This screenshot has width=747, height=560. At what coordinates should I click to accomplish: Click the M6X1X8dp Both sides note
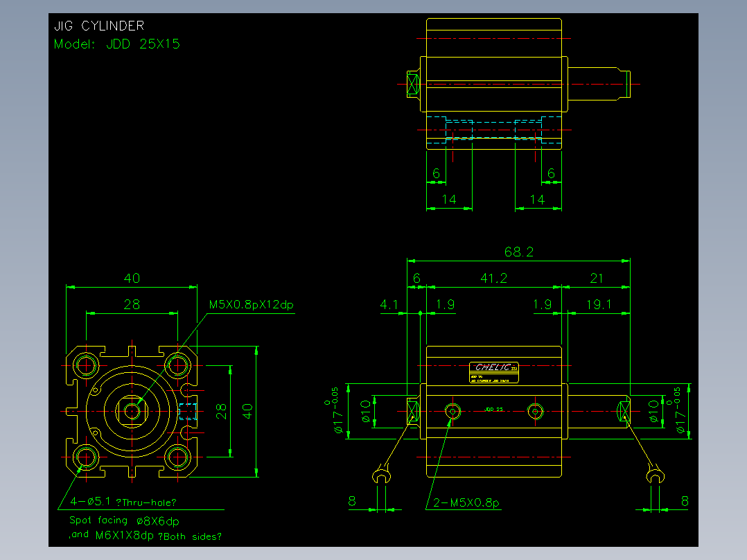146,536
